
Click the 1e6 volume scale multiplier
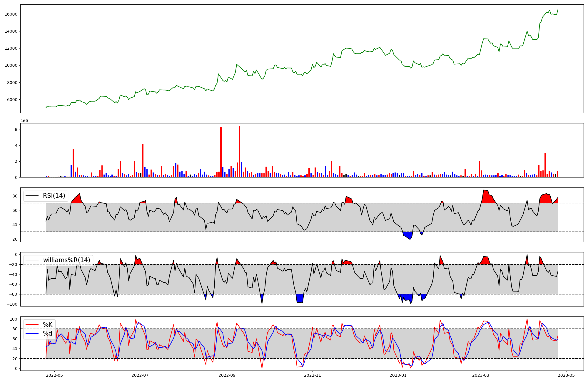tap(24, 121)
